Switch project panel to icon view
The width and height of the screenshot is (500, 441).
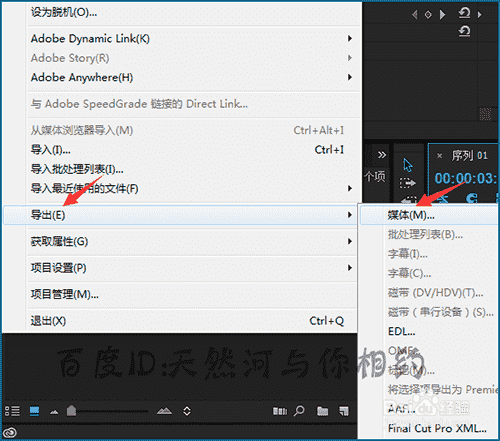point(34,411)
